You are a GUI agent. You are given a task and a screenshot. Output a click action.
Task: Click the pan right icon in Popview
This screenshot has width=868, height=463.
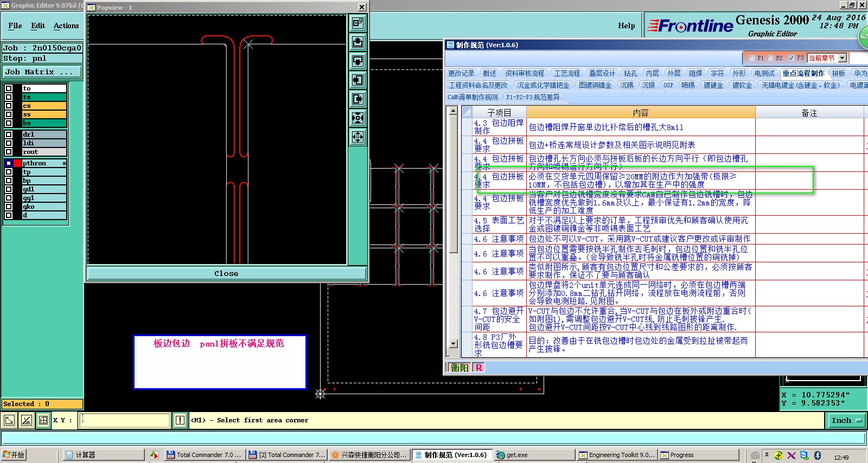(x=358, y=99)
